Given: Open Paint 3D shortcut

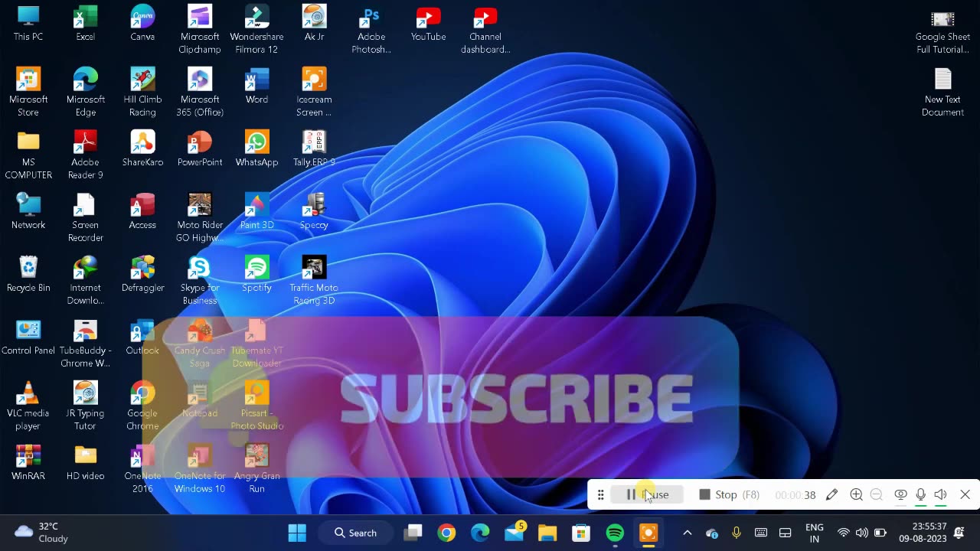Looking at the screenshot, I should click(x=256, y=211).
